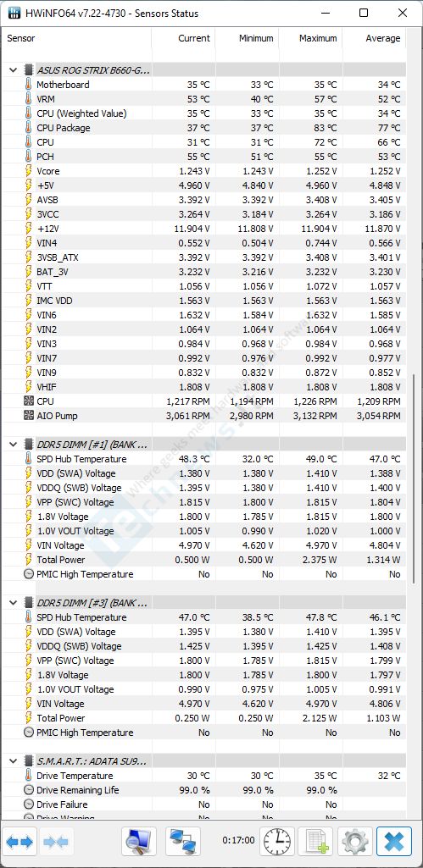Open the sensor summary monitor icon
The width and height of the screenshot is (423, 868).
139,842
